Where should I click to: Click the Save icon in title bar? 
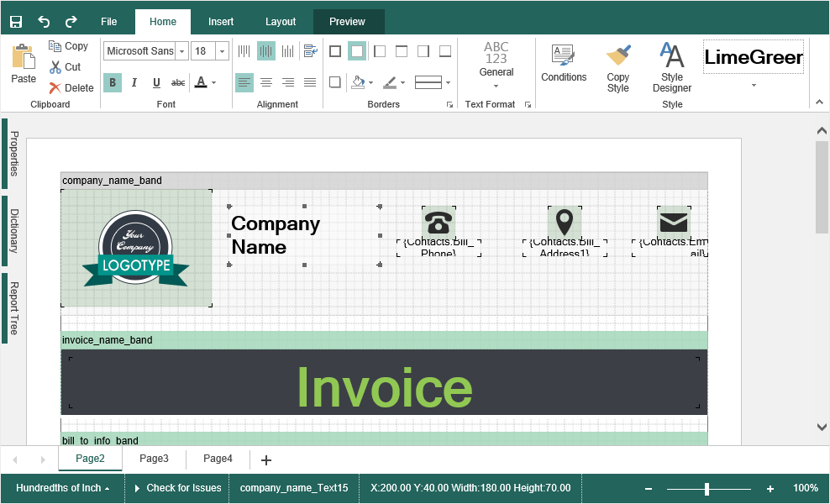click(x=16, y=22)
